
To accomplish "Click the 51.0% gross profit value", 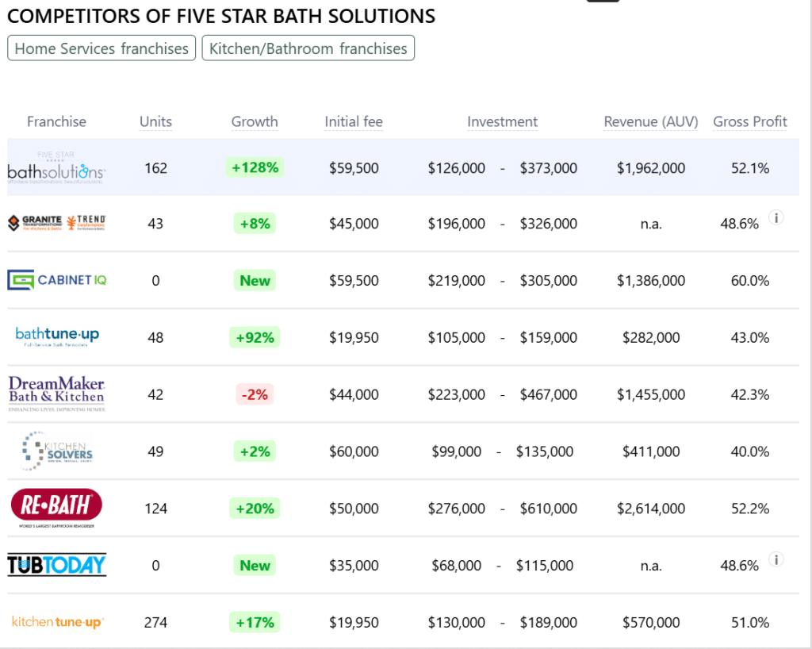I will click(750, 622).
